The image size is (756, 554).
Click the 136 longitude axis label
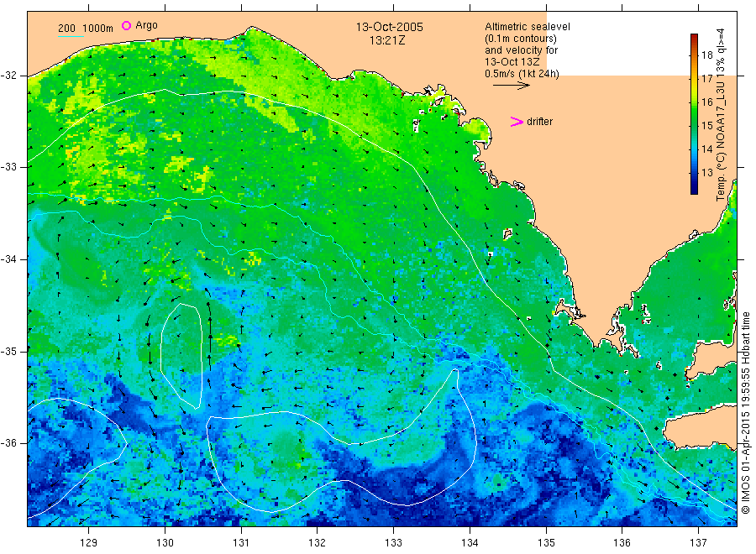(622, 542)
